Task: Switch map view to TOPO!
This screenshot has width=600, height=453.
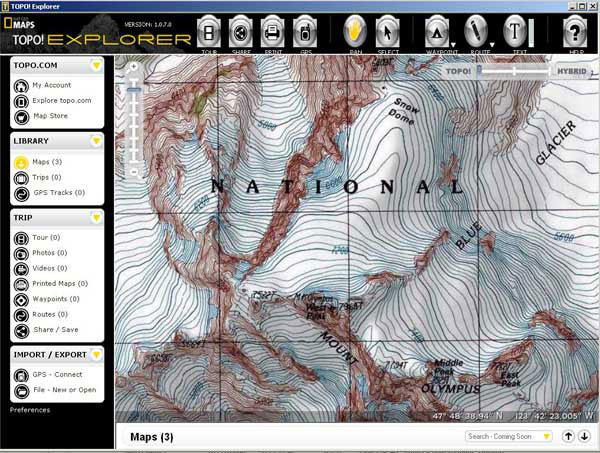Action: tap(458, 71)
